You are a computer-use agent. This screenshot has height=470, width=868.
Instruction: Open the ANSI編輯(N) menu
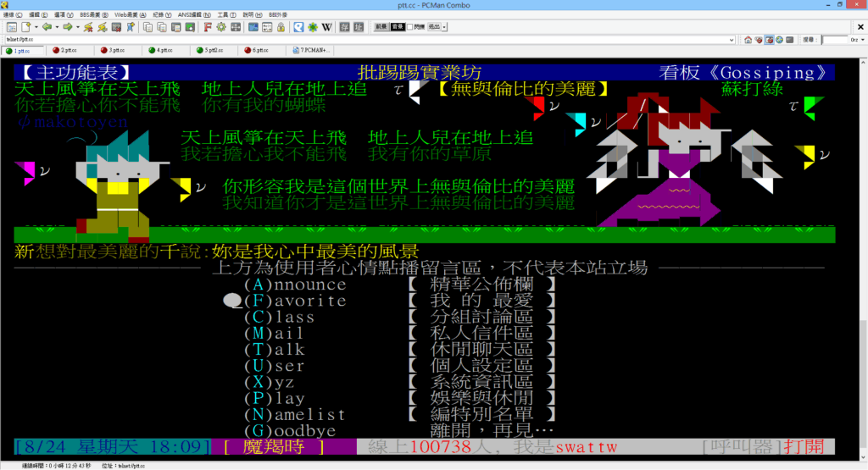(x=194, y=15)
